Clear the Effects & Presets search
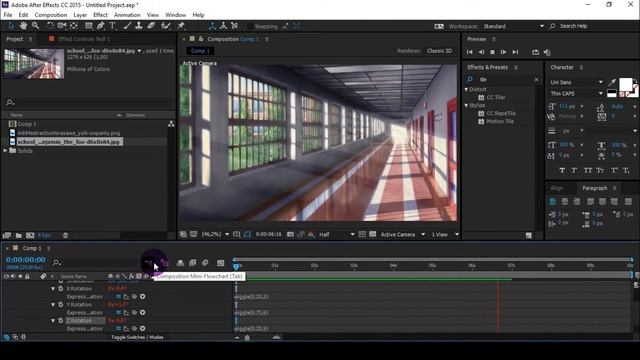The width and height of the screenshot is (640, 360). 536,80
